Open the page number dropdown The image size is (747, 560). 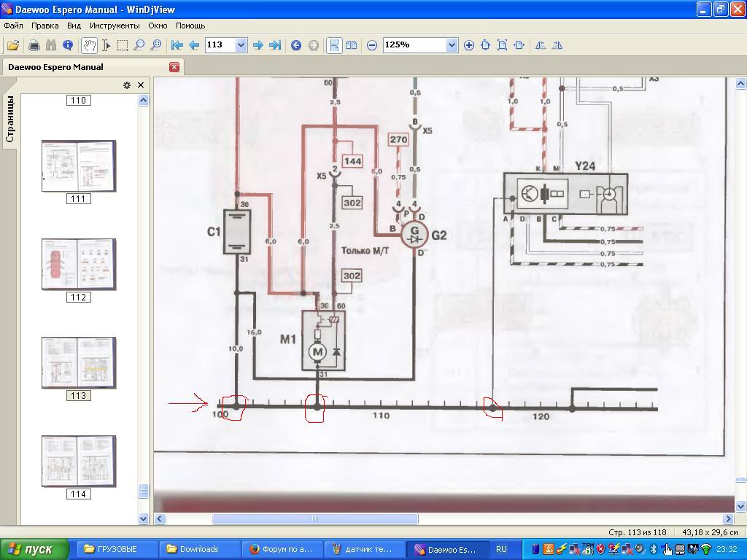pos(241,45)
